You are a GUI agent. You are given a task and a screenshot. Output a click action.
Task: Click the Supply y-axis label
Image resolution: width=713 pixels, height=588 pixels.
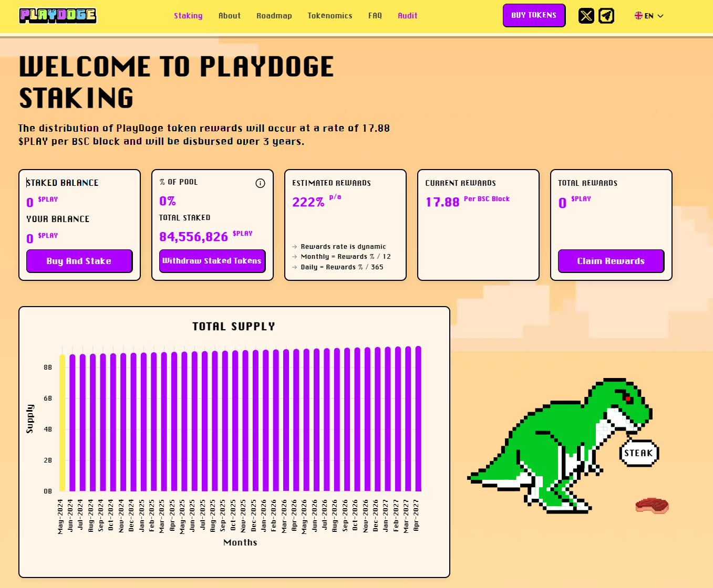pyautogui.click(x=30, y=418)
